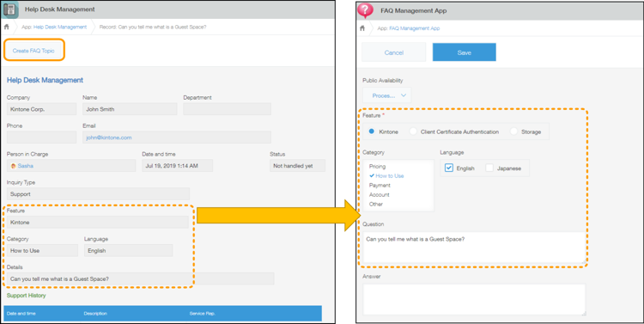
Task: Click the empty Department field
Action: 228,109
